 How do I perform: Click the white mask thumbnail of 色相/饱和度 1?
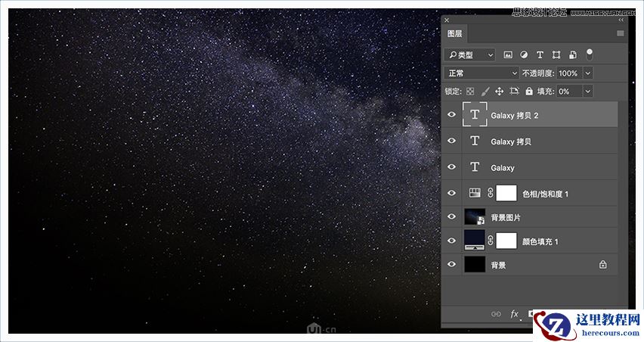tap(506, 193)
